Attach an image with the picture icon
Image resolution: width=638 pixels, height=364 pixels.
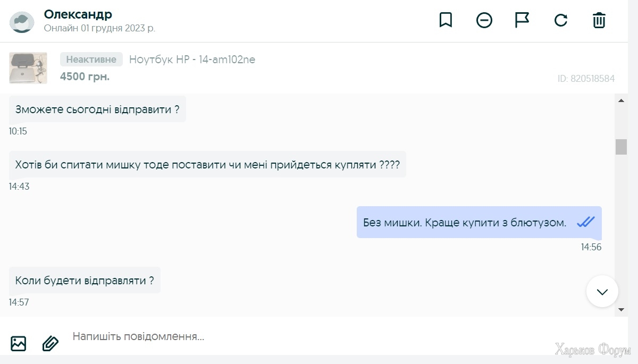pyautogui.click(x=19, y=343)
